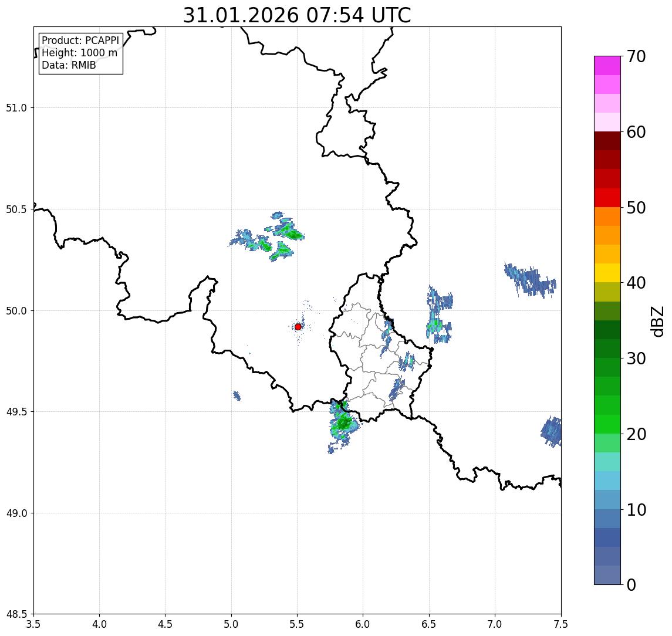The height and width of the screenshot is (636, 672).
Task: Click the longitude axis label 5.0
Action: coord(231,624)
